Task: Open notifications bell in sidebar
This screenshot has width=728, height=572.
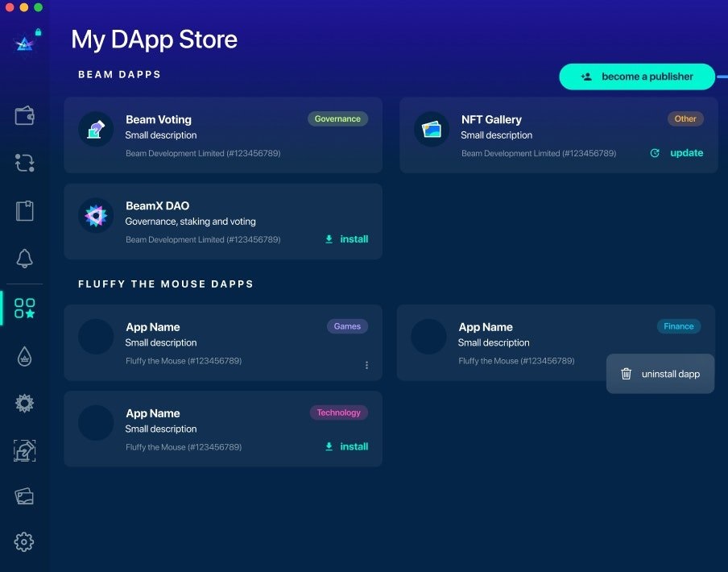Action: click(24, 259)
